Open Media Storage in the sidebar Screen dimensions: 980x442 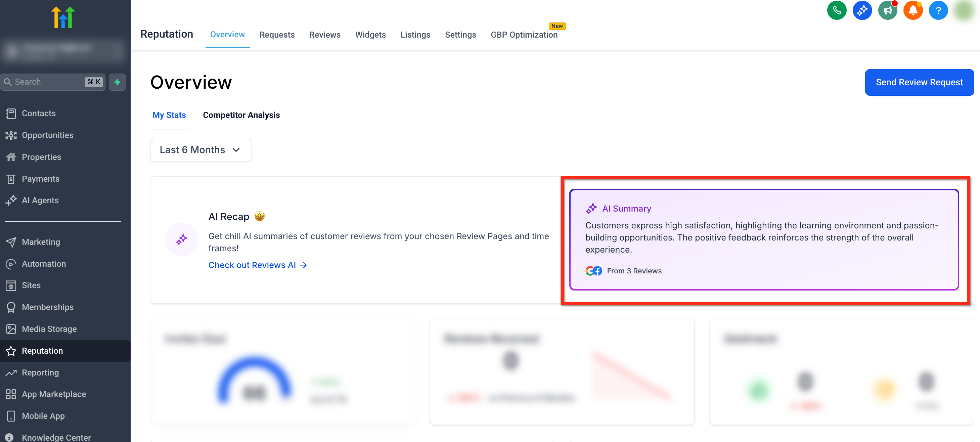point(49,329)
